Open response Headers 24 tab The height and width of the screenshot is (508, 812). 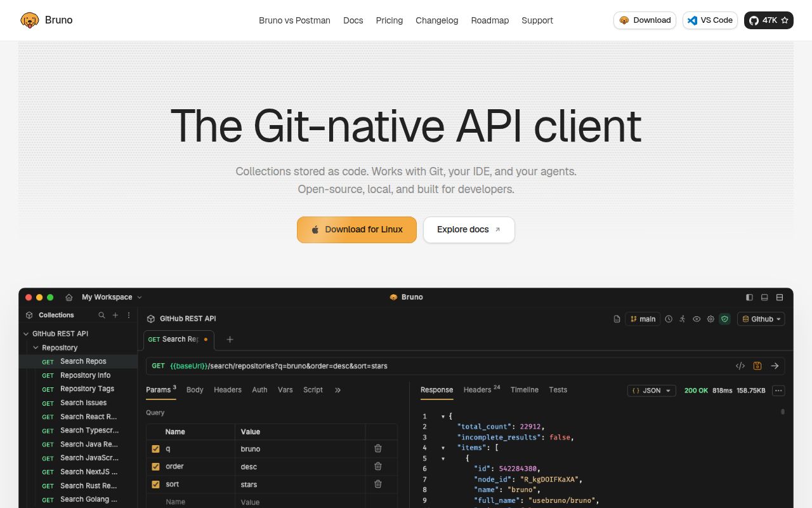coord(481,390)
